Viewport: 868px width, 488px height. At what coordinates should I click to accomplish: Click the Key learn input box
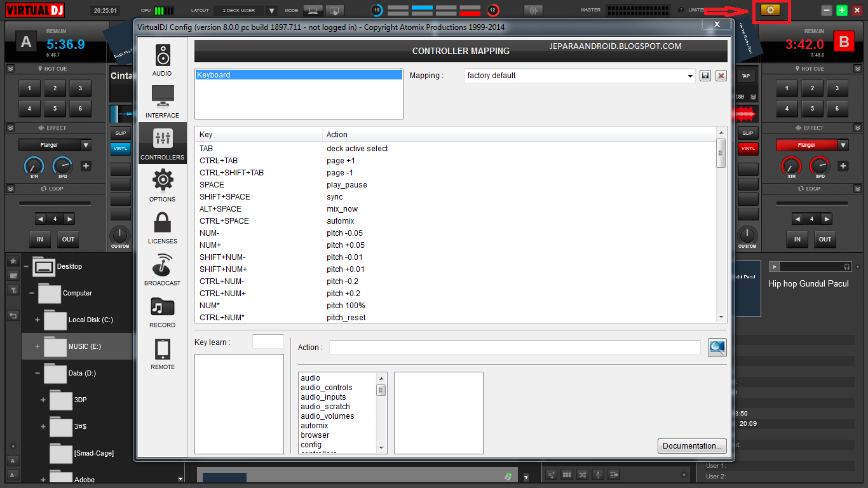[x=268, y=342]
